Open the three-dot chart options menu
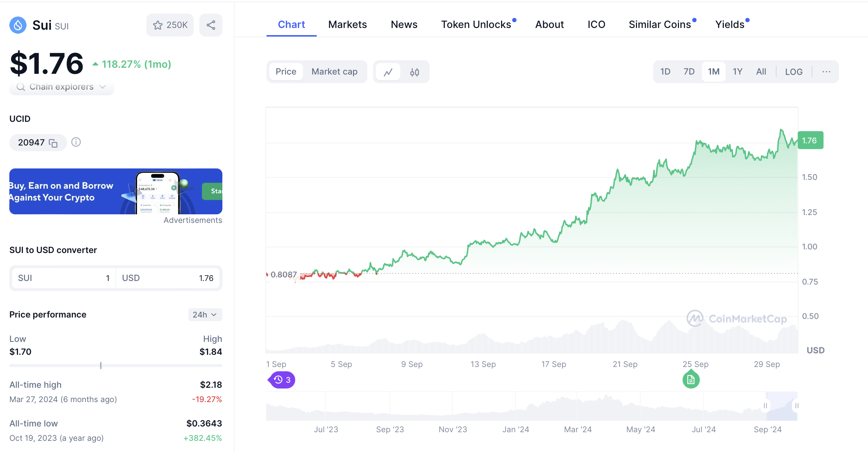The height and width of the screenshot is (453, 868). (826, 72)
